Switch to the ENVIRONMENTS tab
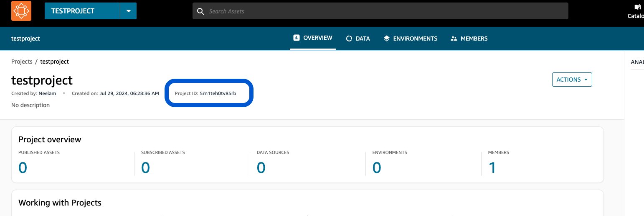This screenshot has width=644, height=216. pos(410,39)
